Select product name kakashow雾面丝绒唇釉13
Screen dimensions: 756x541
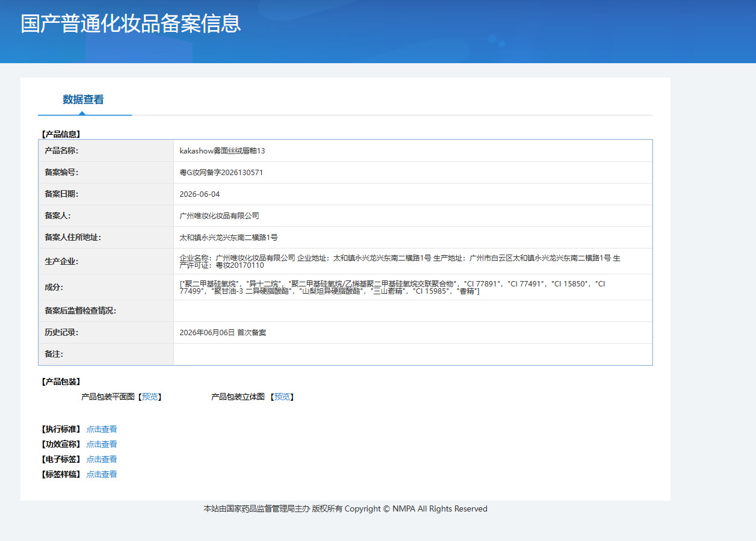pos(222,151)
